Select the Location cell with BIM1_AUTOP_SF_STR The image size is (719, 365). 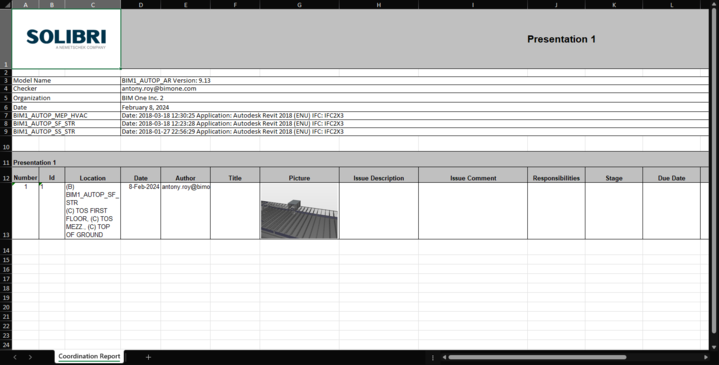tap(93, 211)
